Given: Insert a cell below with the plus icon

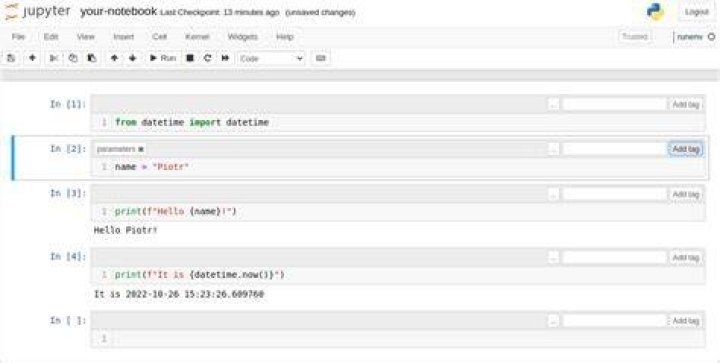Looking at the screenshot, I should pos(32,58).
